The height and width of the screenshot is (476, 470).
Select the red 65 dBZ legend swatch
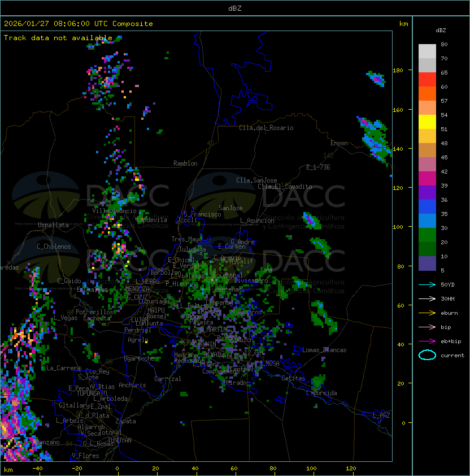tap(427, 79)
